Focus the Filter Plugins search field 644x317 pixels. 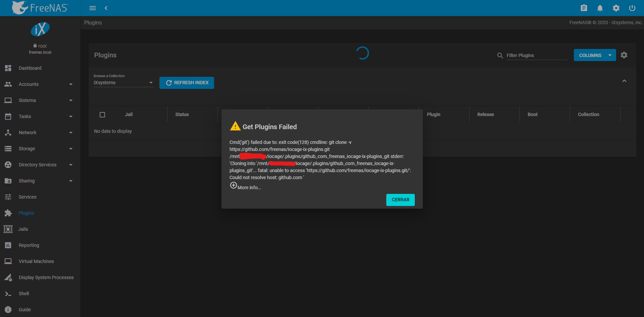[x=537, y=55]
